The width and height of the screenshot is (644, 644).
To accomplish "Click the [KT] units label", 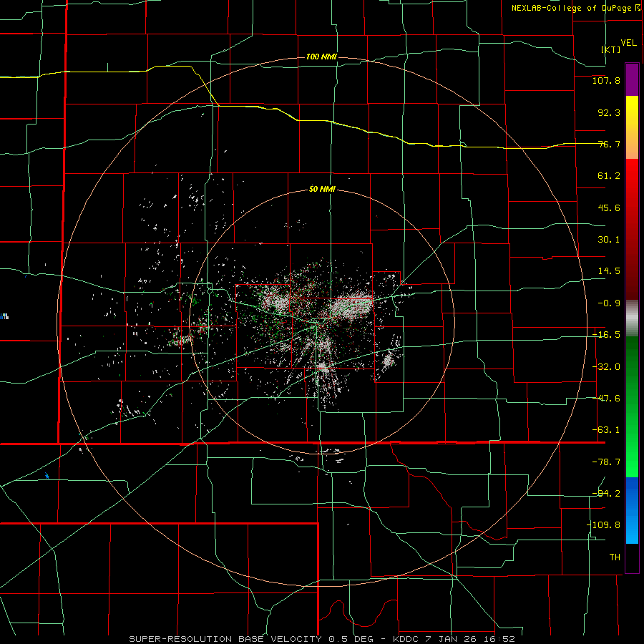I will coord(611,49).
